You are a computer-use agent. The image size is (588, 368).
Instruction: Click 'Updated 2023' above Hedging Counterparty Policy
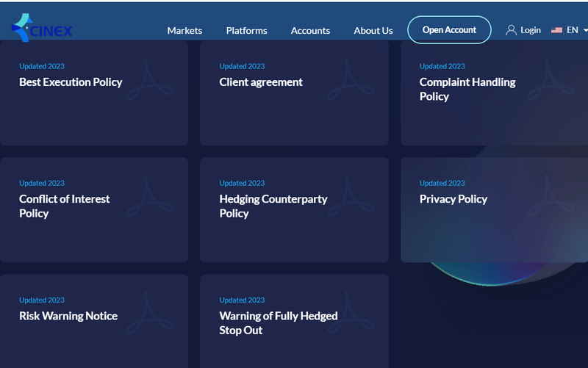[x=242, y=183]
